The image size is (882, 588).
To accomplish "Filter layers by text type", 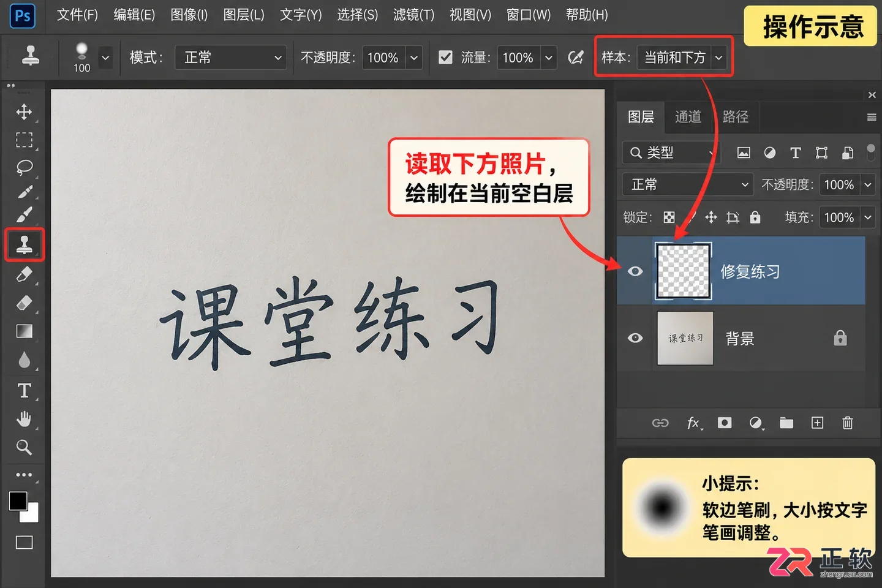I will tap(796, 153).
